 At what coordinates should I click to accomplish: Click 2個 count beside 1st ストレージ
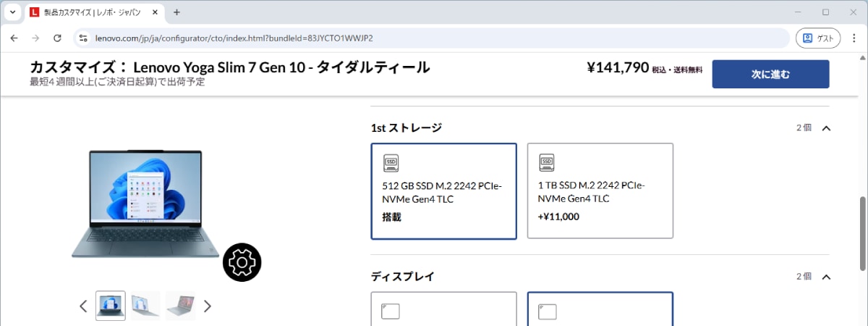[x=804, y=128]
